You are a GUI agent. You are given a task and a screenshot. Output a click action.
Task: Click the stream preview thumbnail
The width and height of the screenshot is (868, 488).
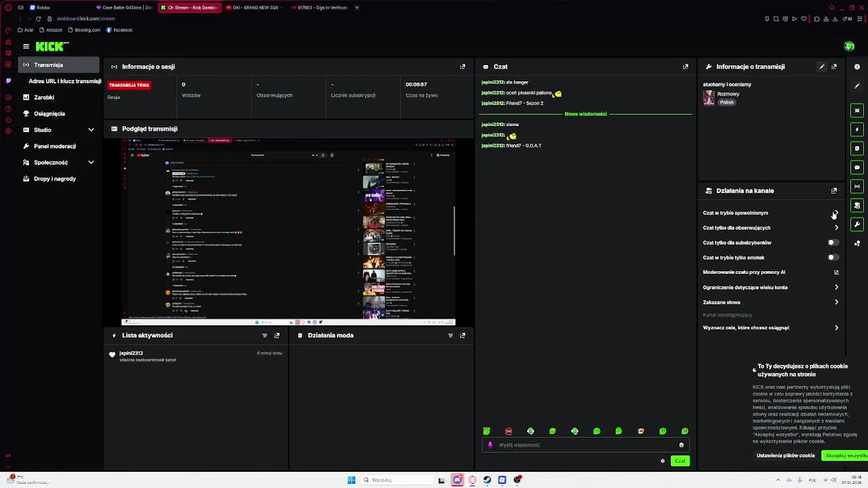288,231
